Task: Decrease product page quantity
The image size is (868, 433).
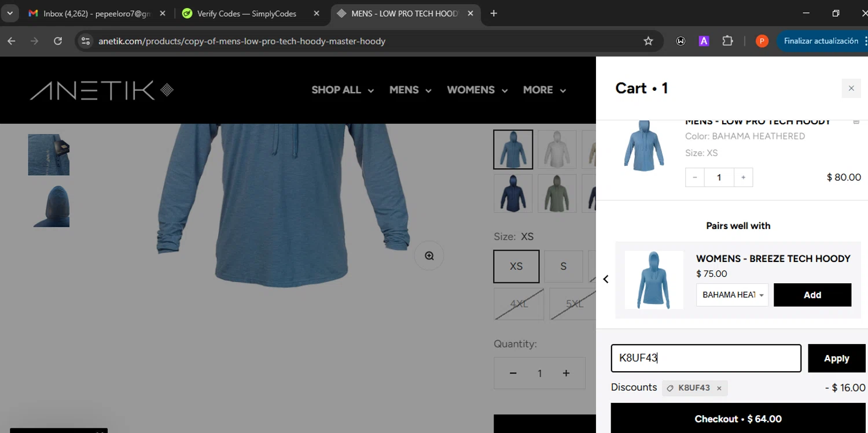Action: (513, 373)
